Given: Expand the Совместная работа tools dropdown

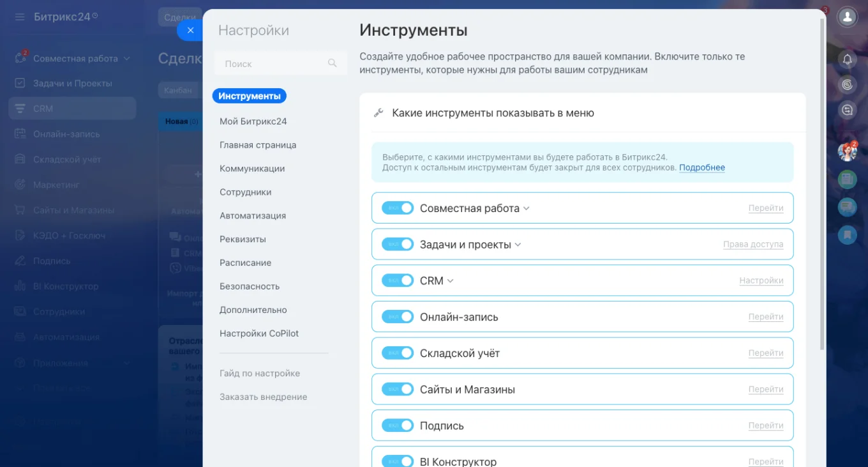Looking at the screenshot, I should 527,208.
